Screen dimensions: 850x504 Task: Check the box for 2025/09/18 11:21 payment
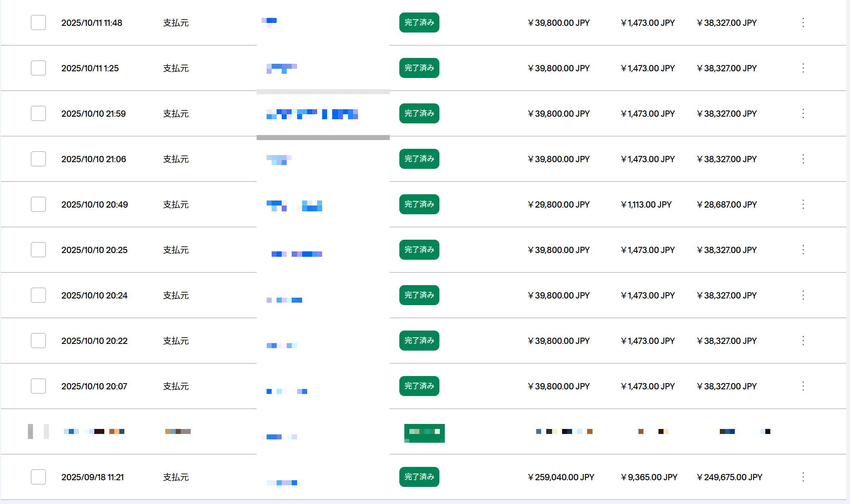[x=38, y=477]
